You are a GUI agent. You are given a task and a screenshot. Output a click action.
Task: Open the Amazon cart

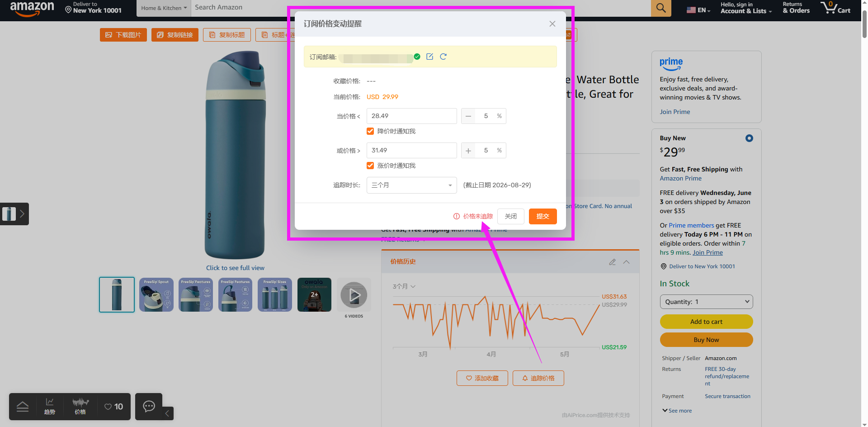835,8
